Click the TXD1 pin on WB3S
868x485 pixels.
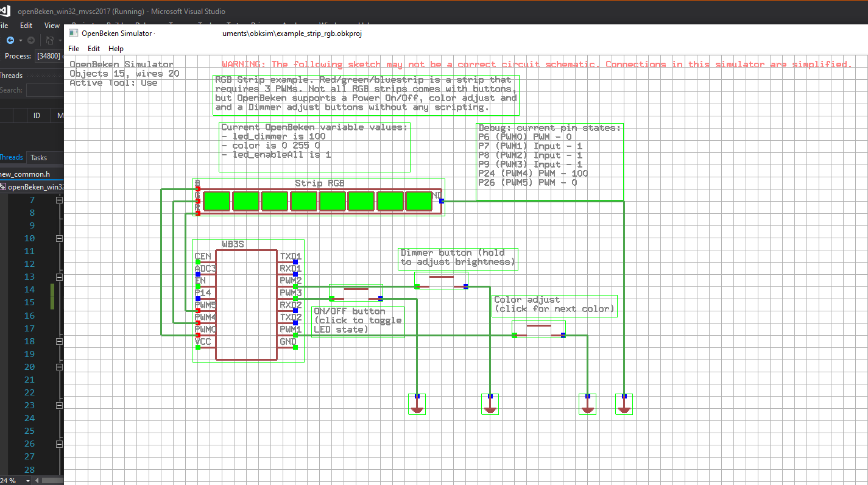295,261
